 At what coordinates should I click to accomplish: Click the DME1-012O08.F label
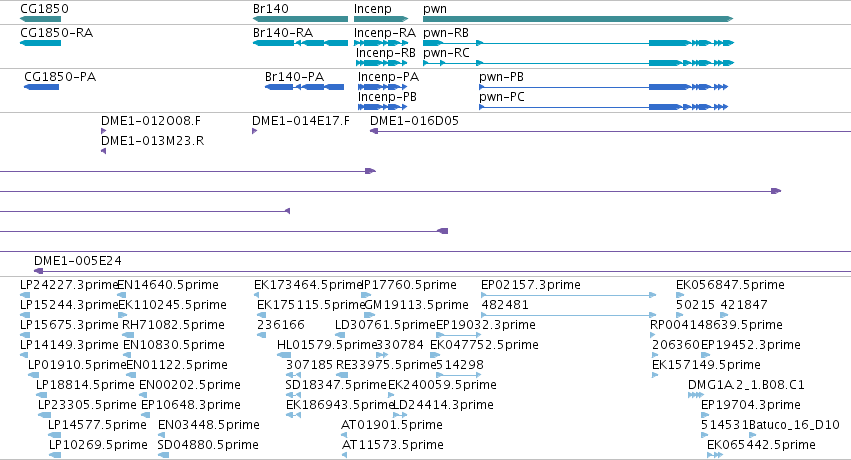click(x=151, y=120)
